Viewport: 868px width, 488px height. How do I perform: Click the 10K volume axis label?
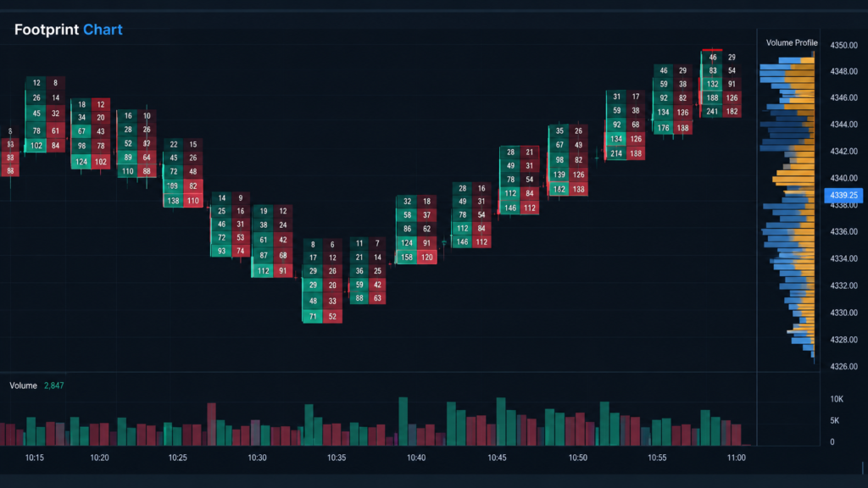pos(837,399)
